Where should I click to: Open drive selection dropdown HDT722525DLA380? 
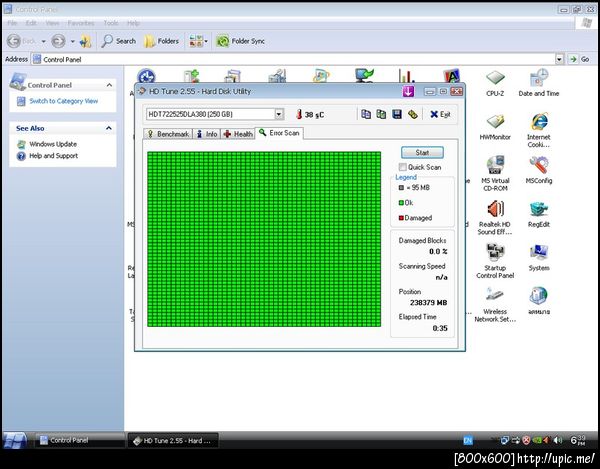(279, 114)
